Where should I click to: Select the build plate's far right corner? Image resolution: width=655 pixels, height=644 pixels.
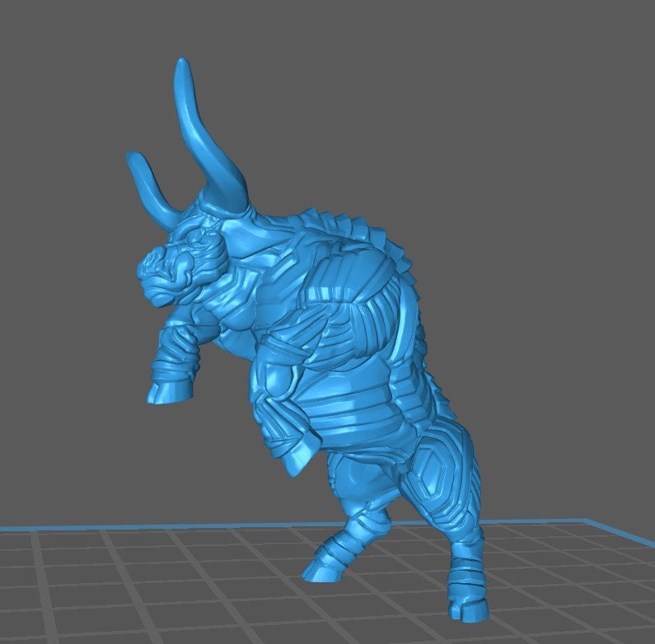(587, 520)
